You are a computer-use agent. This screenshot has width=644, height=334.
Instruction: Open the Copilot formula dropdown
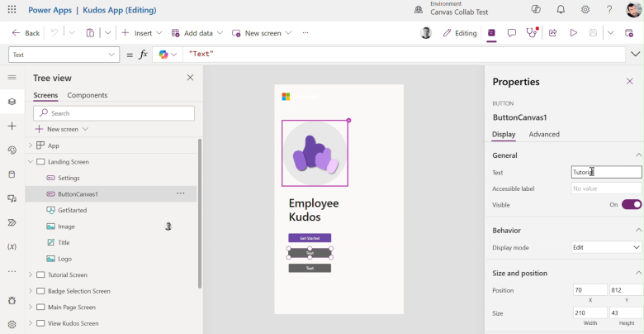(x=174, y=55)
